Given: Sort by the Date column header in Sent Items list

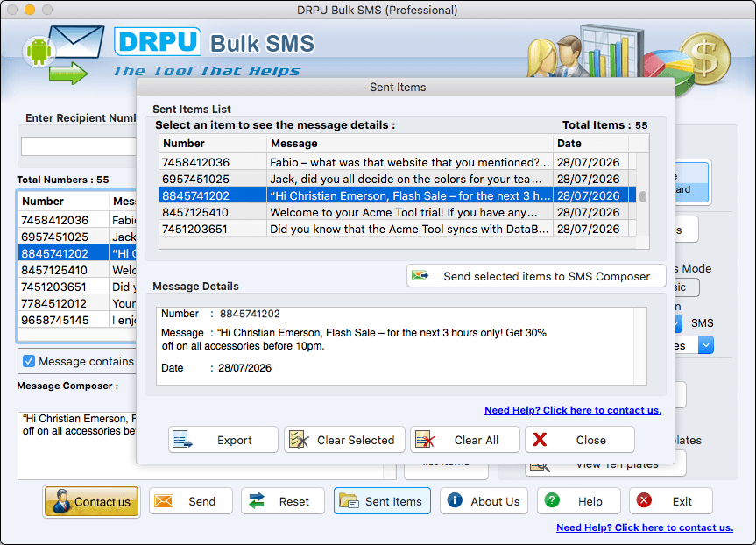Looking at the screenshot, I should 590,143.
